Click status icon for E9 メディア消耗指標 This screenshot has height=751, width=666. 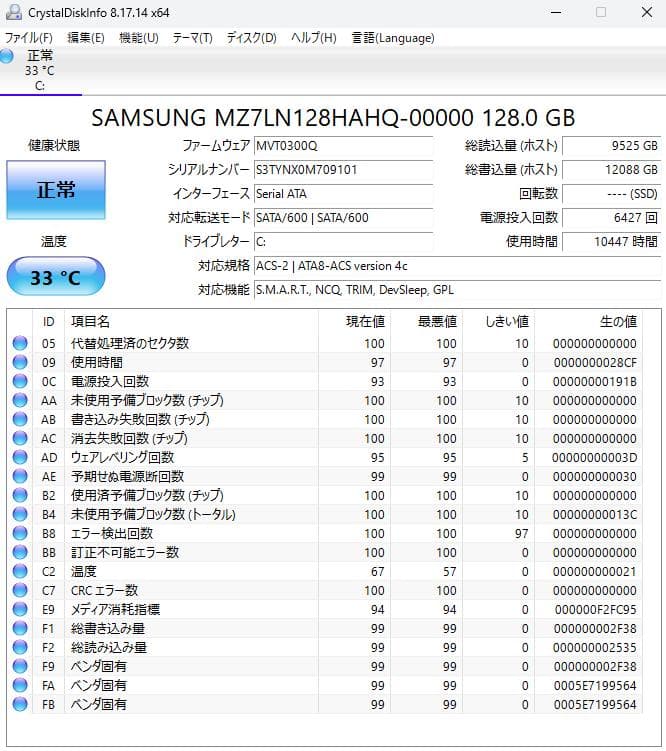(x=20, y=609)
